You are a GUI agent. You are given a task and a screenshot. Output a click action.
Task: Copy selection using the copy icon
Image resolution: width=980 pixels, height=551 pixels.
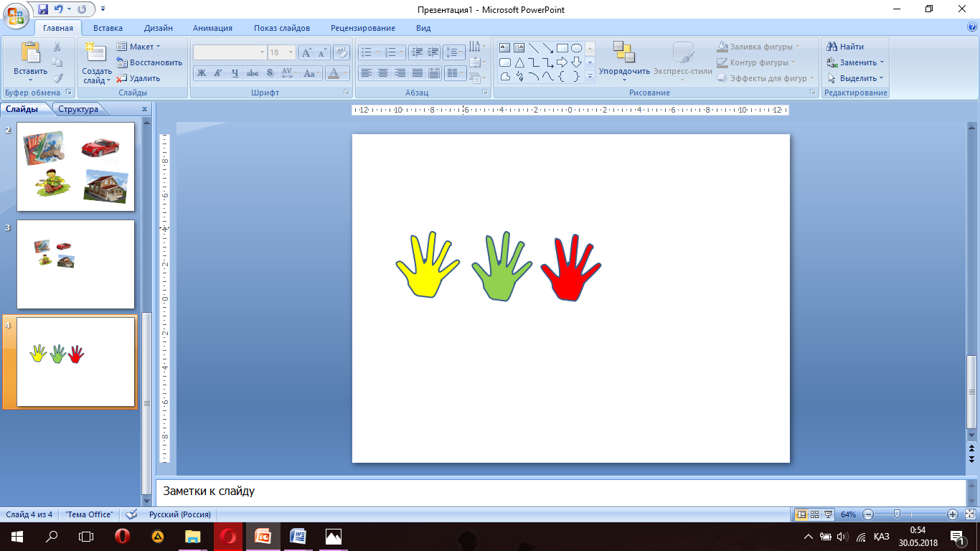[57, 62]
